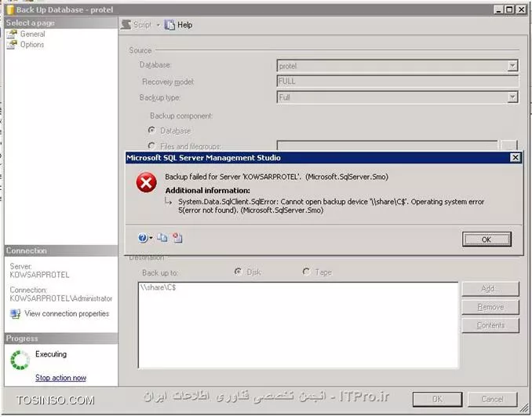The width and height of the screenshot is (532, 417).
Task: Click the Script toolbar button
Action: [136, 25]
